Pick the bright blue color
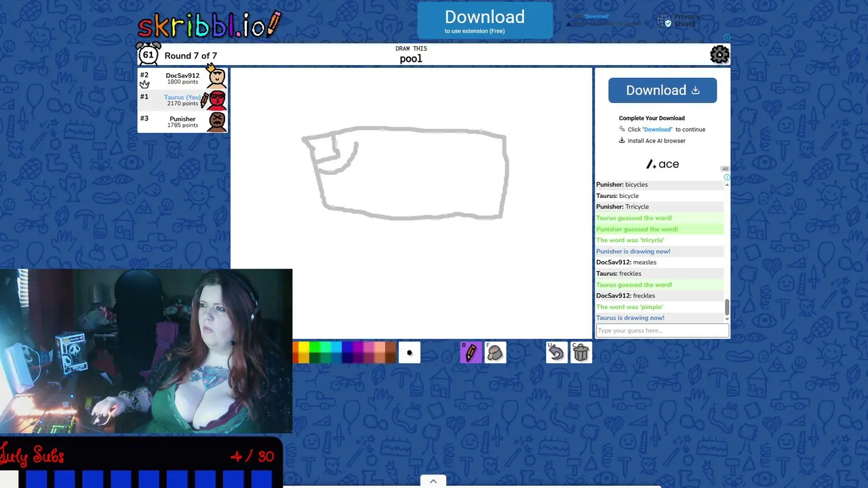This screenshot has height=488, width=868. 347,347
